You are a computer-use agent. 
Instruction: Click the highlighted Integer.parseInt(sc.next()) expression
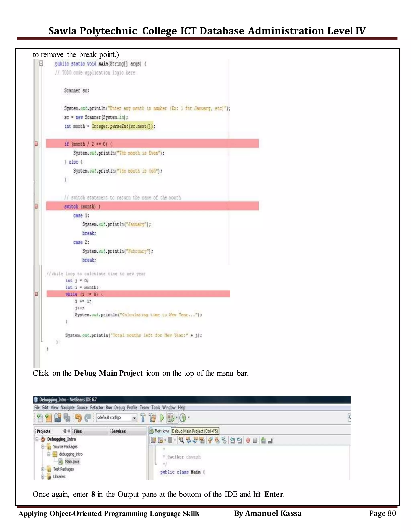[122, 126]
